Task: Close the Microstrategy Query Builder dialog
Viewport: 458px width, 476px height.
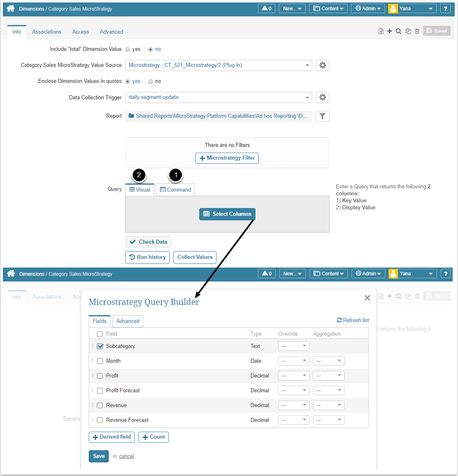Action: click(x=367, y=298)
